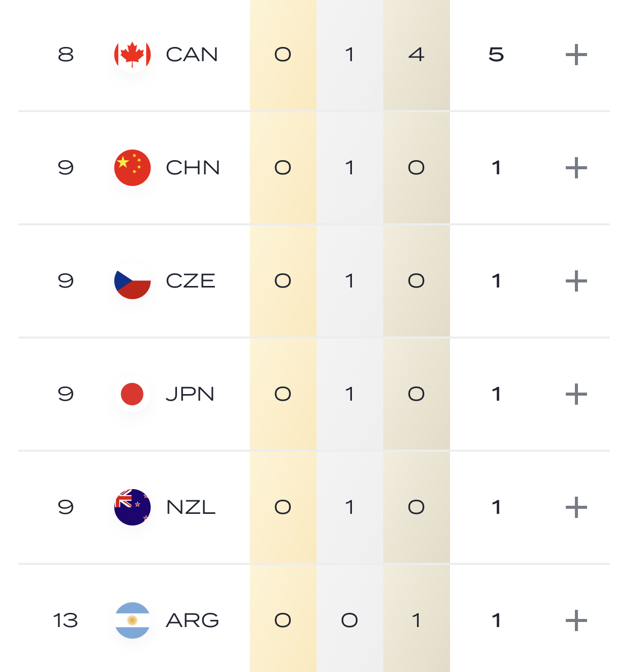Image resolution: width=628 pixels, height=672 pixels.
Task: Expand the CAN row details
Action: 576,55
